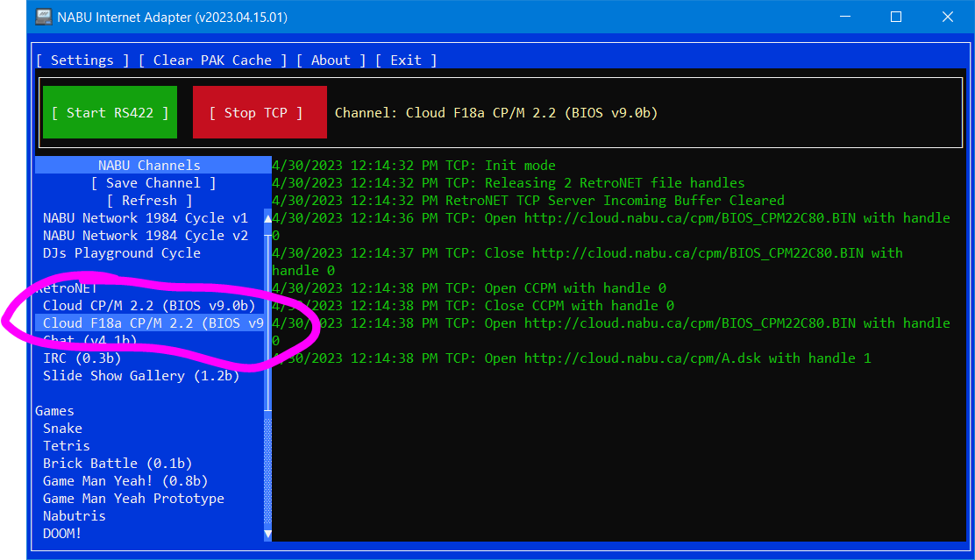Image resolution: width=975 pixels, height=560 pixels.
Task: Click log line opening A.dsk with handle 1
Action: tap(572, 358)
